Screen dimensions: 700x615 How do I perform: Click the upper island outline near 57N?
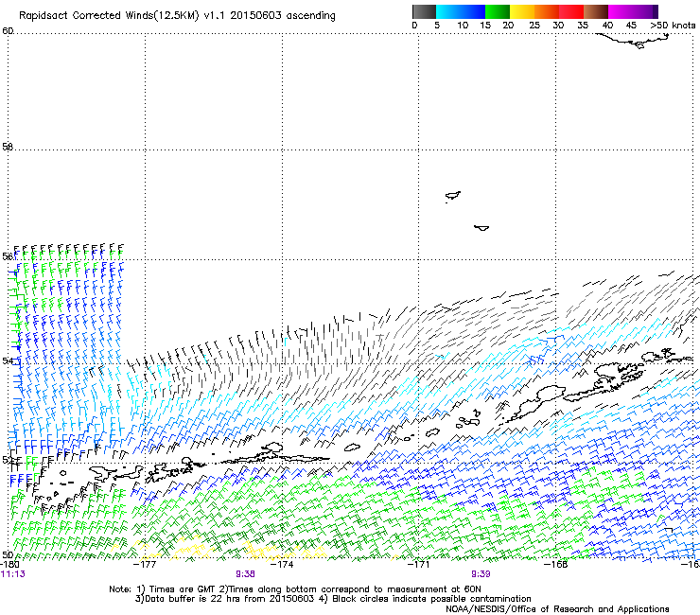click(x=453, y=196)
